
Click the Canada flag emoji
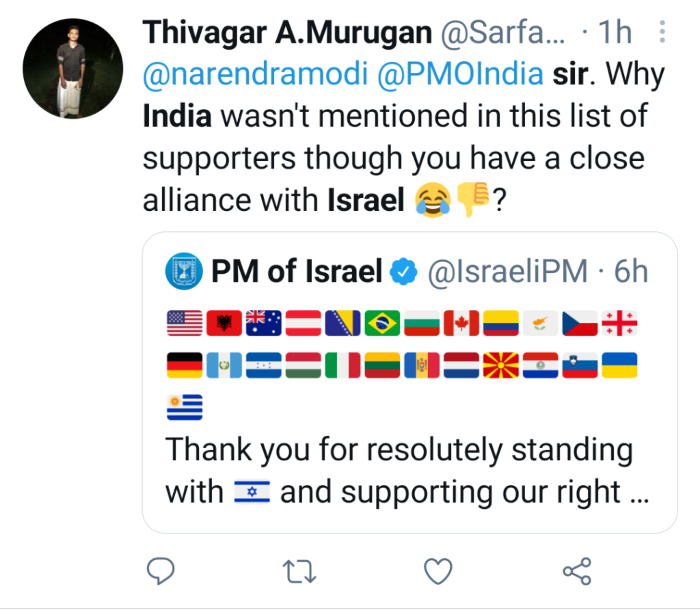coord(461,323)
